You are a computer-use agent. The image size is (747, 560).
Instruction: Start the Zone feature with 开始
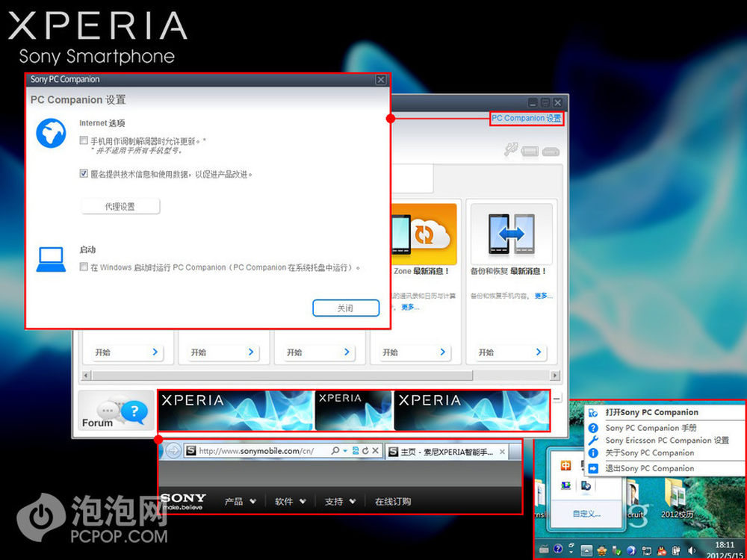click(x=414, y=352)
